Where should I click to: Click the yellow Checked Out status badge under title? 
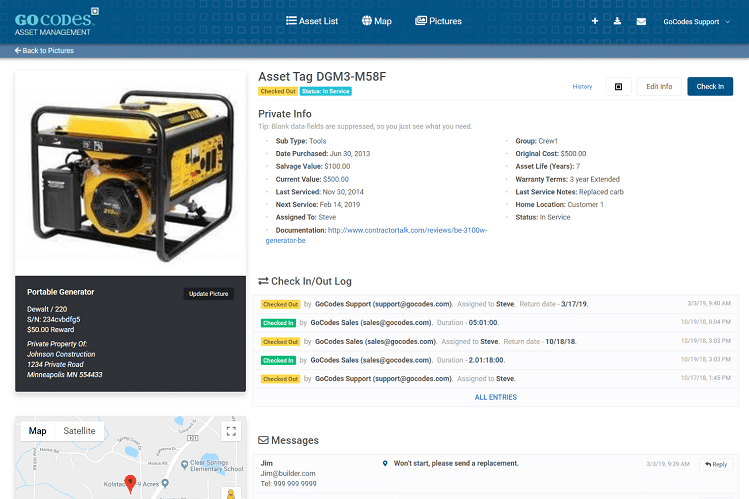[x=278, y=91]
